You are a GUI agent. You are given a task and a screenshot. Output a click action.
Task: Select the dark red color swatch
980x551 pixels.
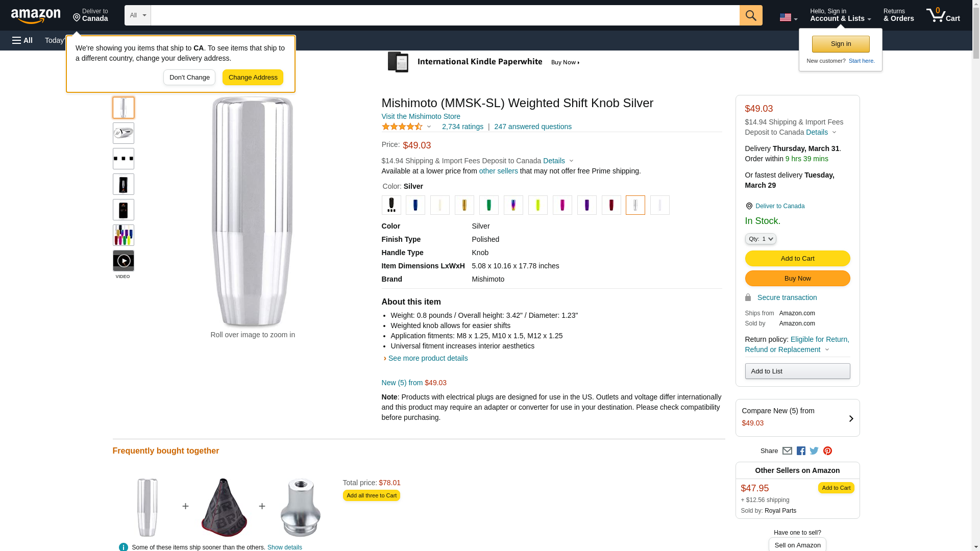click(x=611, y=205)
